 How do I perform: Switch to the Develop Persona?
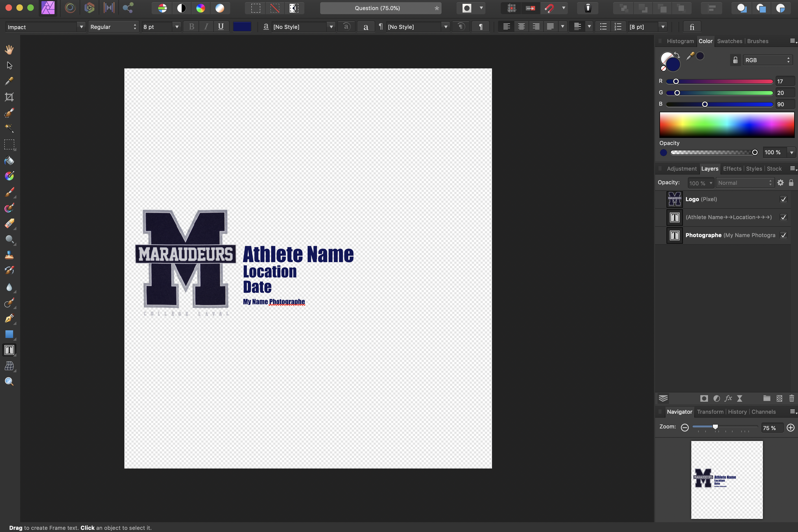pos(90,8)
